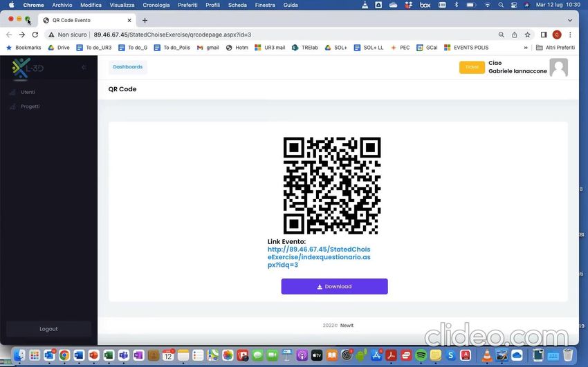This screenshot has width=588, height=367.
Task: Click the QR code image
Action: pyautogui.click(x=332, y=186)
